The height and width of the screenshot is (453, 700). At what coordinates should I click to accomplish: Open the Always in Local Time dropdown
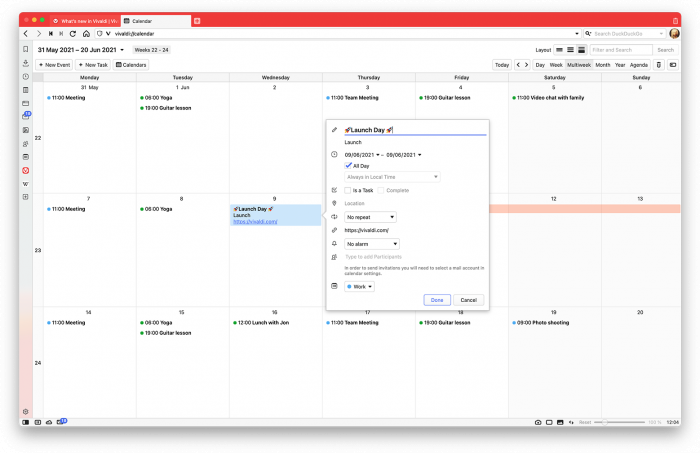pyautogui.click(x=392, y=177)
